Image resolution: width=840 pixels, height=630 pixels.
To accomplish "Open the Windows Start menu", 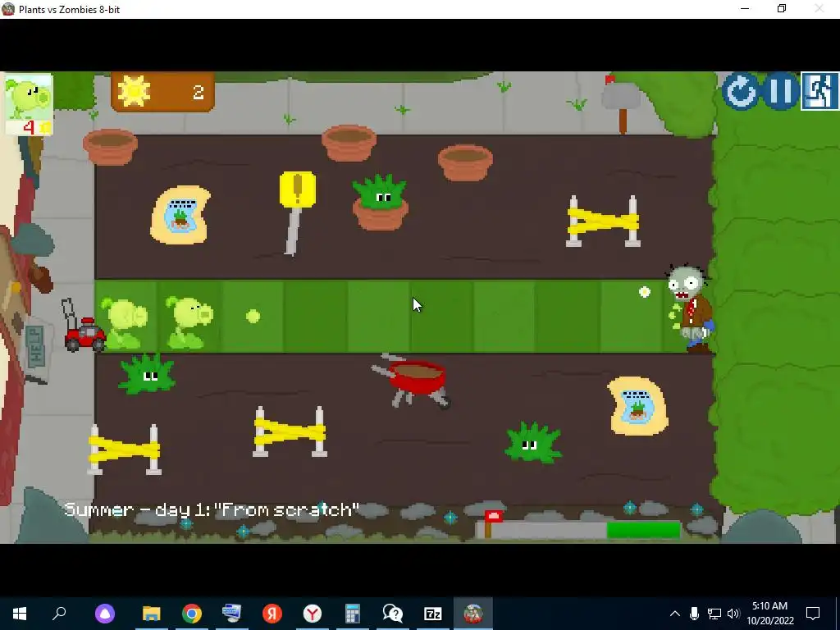I will tap(20, 614).
